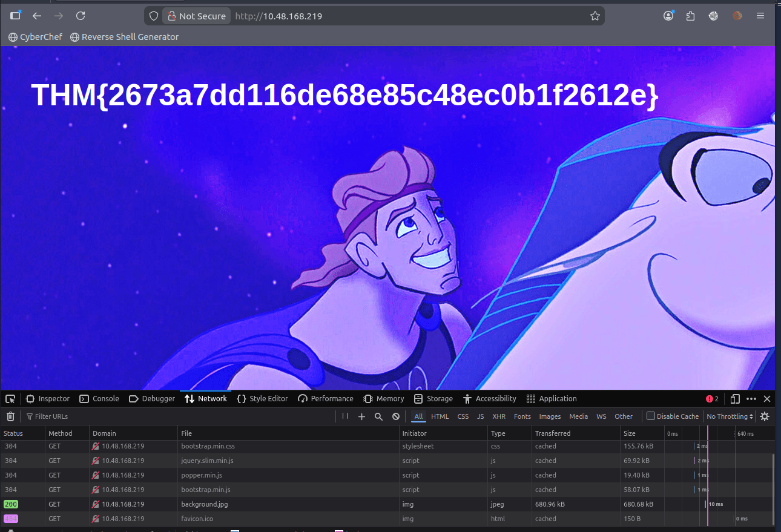
Task: Reload the current page
Action: click(81, 16)
